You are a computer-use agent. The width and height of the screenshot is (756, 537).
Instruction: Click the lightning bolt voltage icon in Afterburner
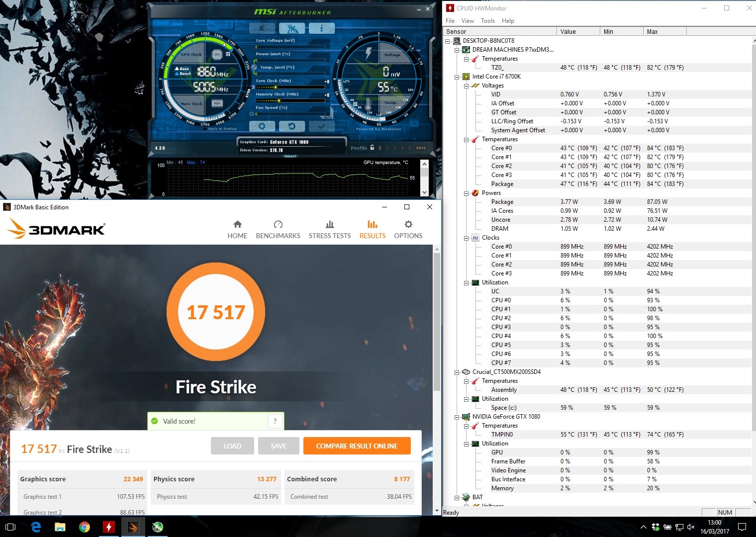[369, 52]
